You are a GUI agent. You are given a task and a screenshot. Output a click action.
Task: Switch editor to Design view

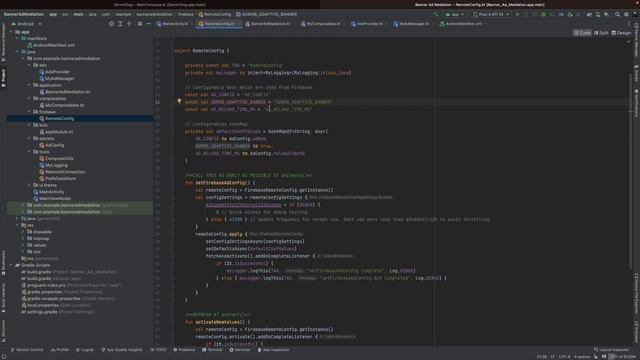coord(621,33)
